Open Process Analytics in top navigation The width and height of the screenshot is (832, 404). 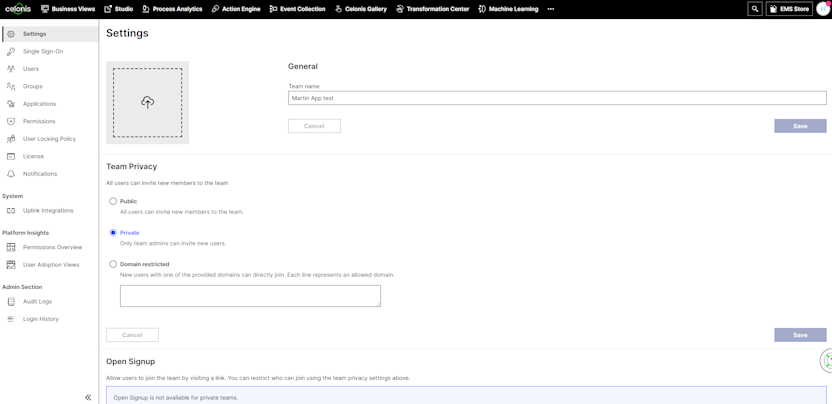click(x=172, y=9)
